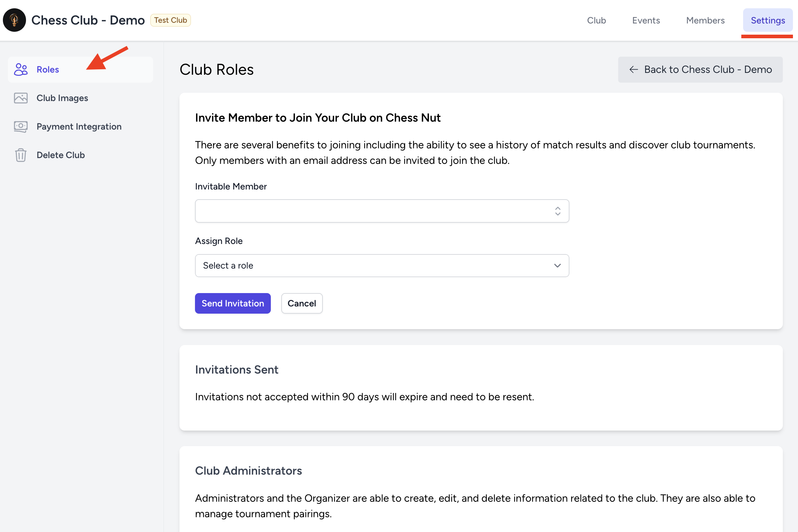Click the left arrow icon in Back button
This screenshot has width=798, height=532.
click(634, 69)
